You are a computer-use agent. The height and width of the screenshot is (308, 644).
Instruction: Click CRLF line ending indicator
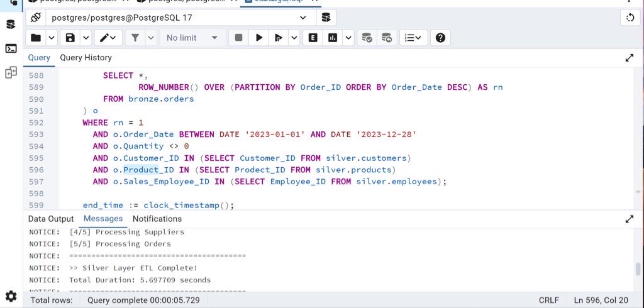point(549,300)
